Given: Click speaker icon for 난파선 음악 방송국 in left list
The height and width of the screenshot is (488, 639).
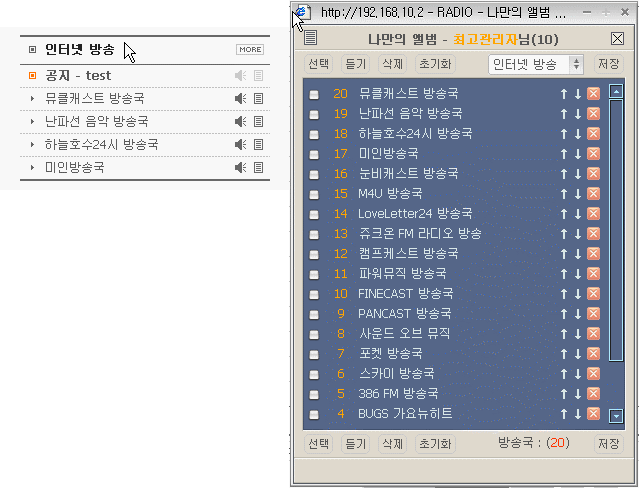Looking at the screenshot, I should point(240,121).
